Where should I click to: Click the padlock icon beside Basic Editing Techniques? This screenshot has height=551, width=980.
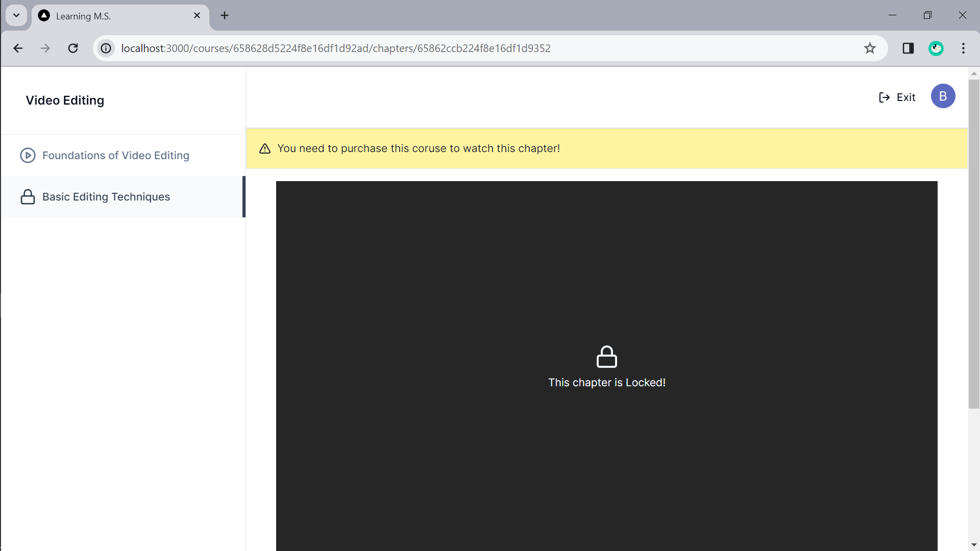pyautogui.click(x=28, y=197)
